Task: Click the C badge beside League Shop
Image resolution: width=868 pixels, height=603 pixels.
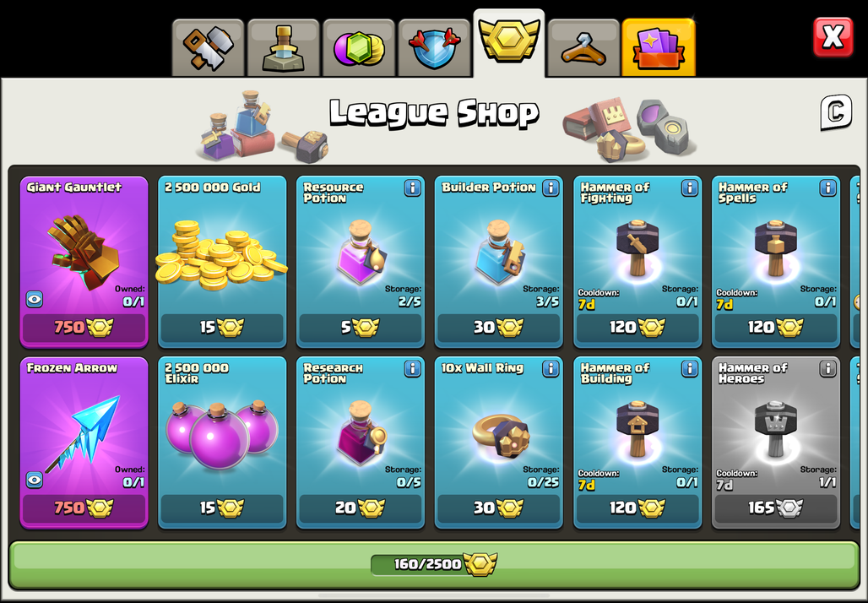Action: 835,112
